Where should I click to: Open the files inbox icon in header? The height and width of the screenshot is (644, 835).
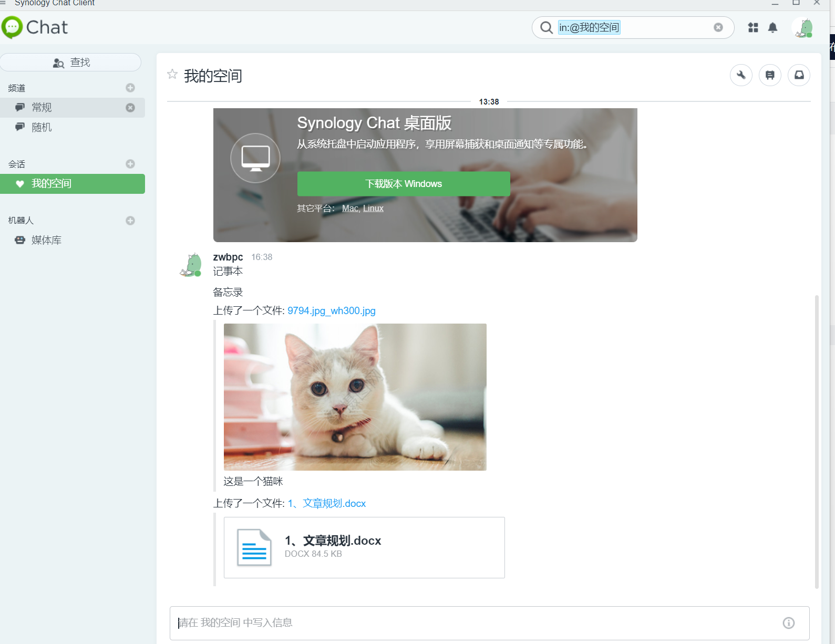tap(799, 75)
